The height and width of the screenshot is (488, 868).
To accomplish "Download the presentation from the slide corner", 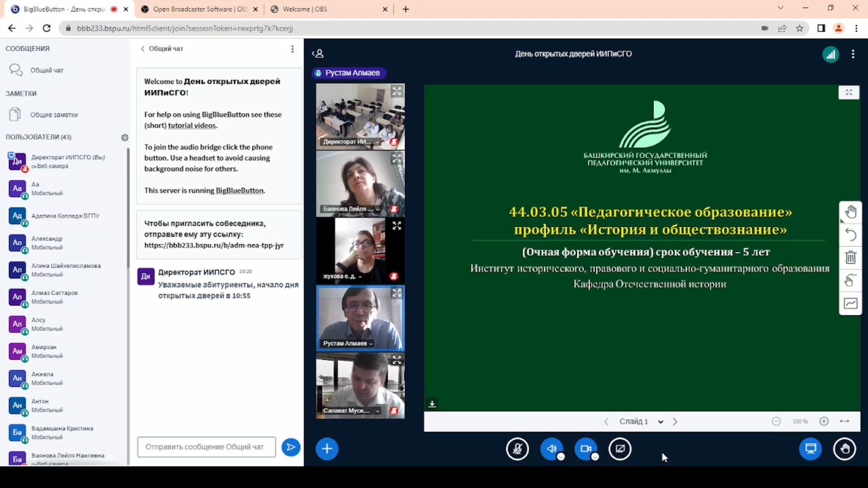I will [432, 404].
